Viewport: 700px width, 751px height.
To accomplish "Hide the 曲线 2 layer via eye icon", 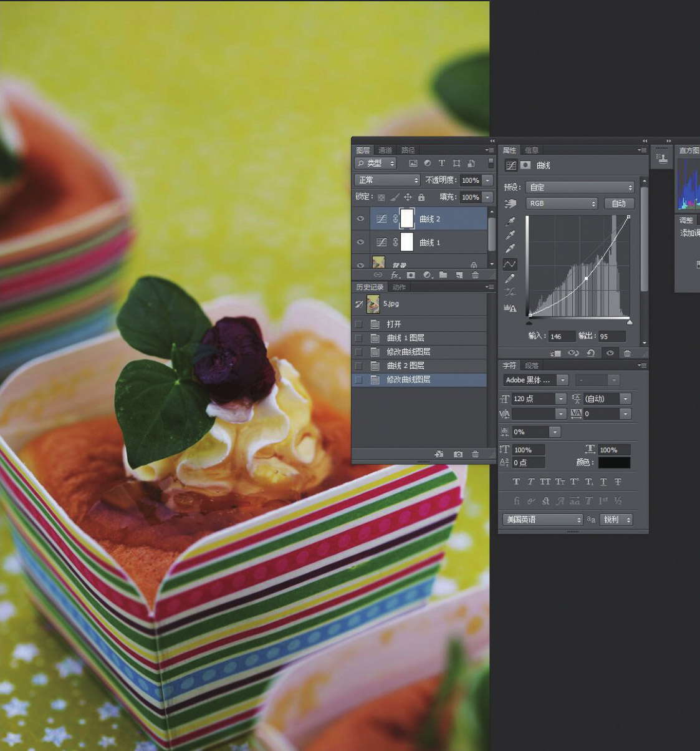I will click(360, 219).
